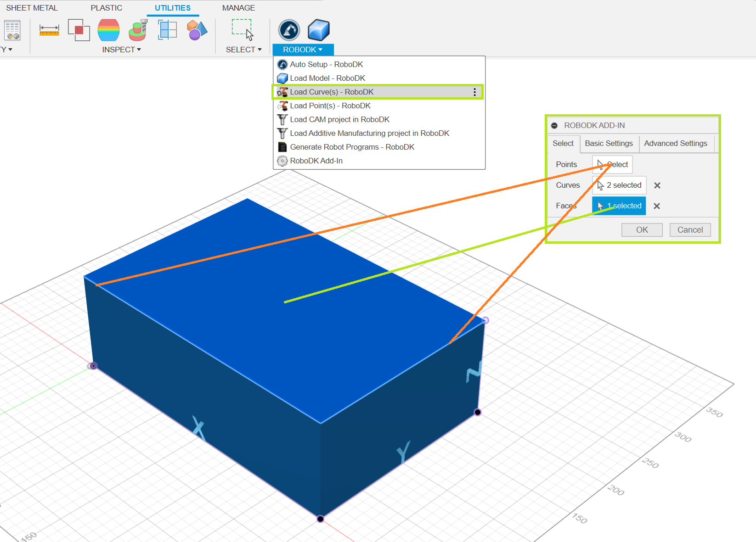Clear the Curves selection with X
Viewport: 756px width, 542px height.
click(x=657, y=185)
